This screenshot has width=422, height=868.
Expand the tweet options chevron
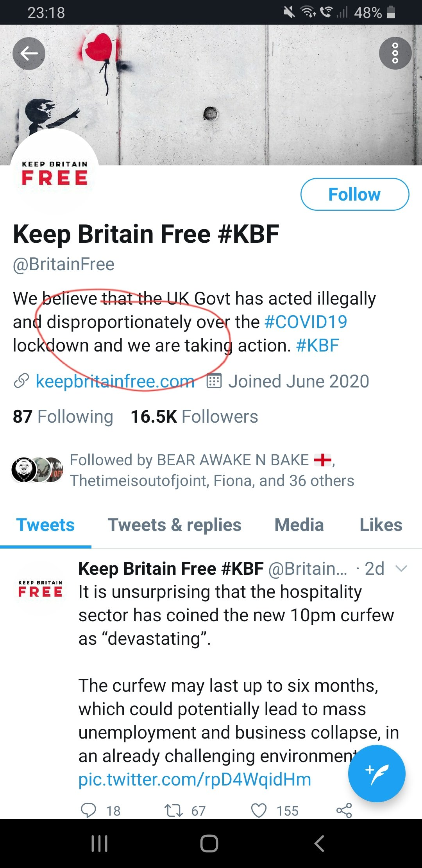(x=401, y=569)
